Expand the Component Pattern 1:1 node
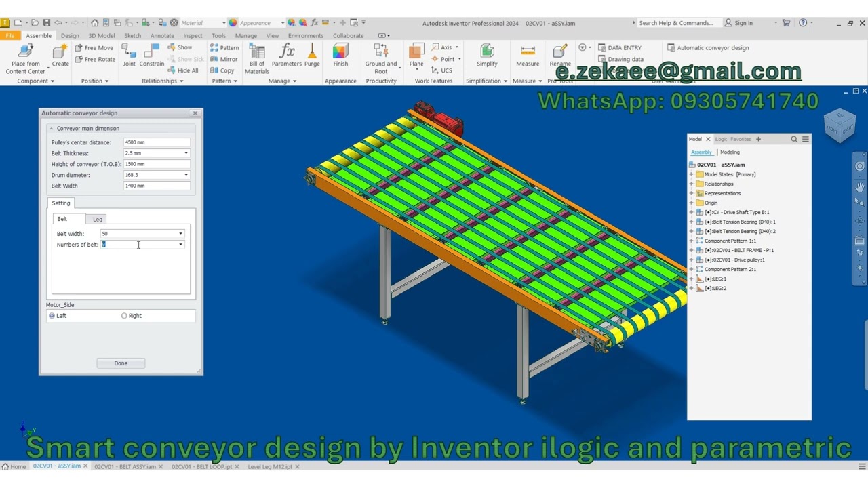 click(691, 241)
